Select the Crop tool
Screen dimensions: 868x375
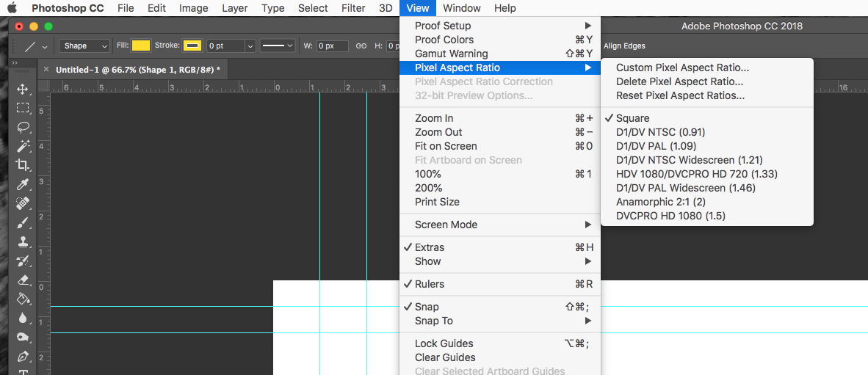23,165
